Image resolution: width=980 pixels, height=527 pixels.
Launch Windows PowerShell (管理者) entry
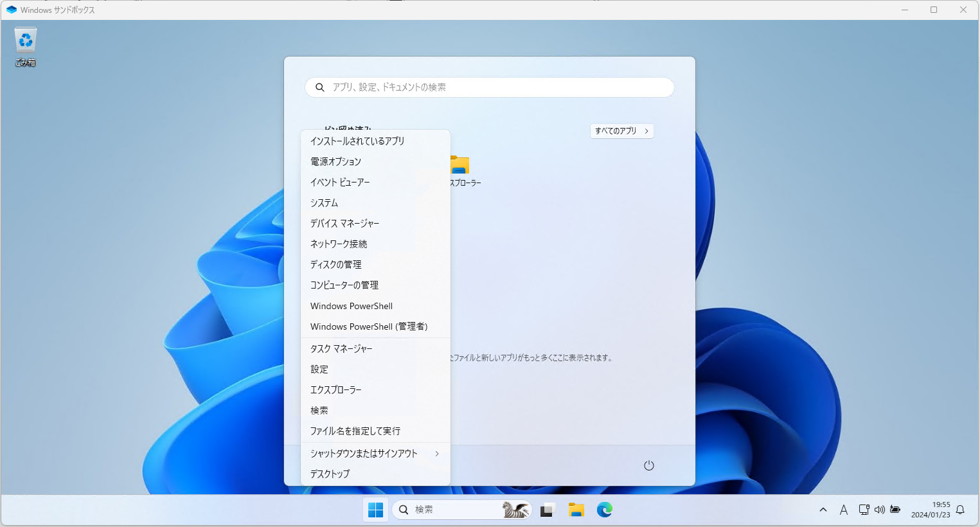(x=375, y=326)
